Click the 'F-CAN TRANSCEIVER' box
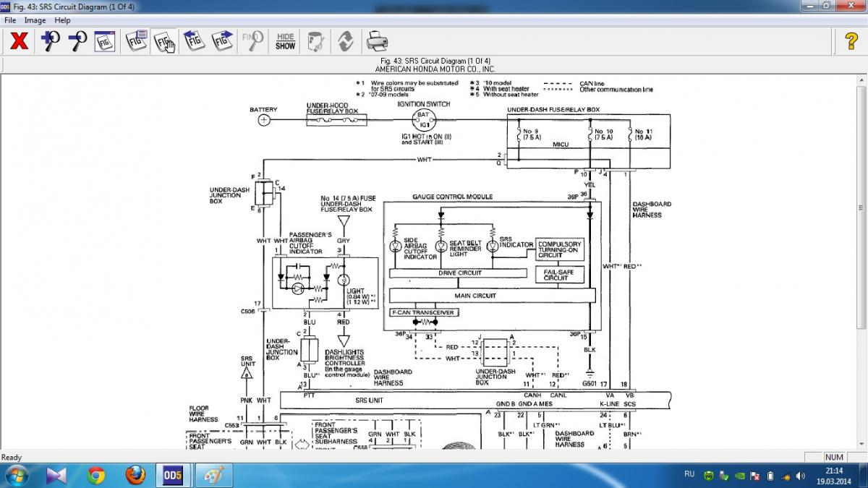The image size is (868, 488). click(423, 312)
